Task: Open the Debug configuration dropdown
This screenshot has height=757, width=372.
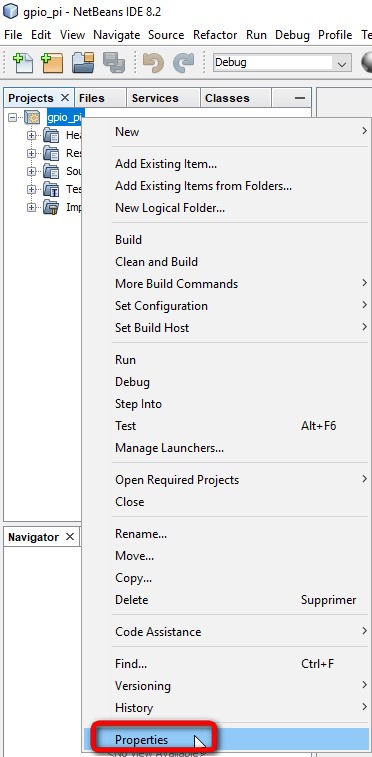Action: (342, 63)
